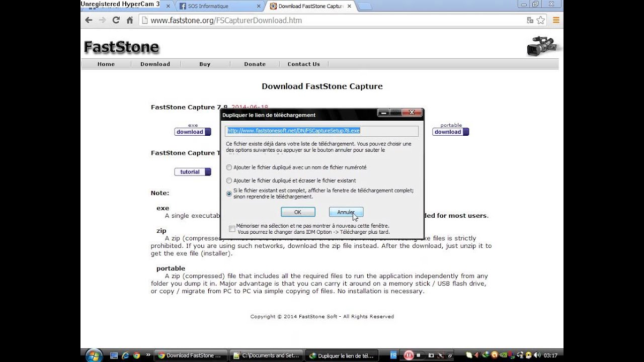Open the browser home icon
This screenshot has height=362, width=644.
(130, 20)
